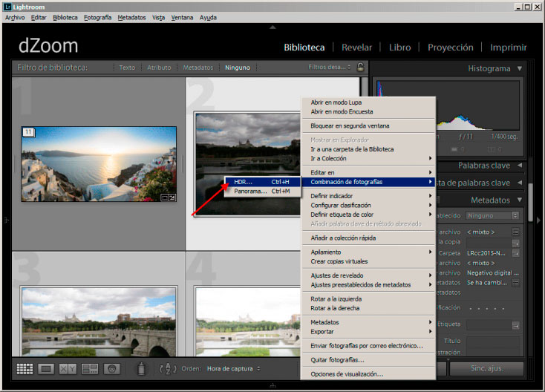Click list icon beside Se ha cambi...
The image size is (545, 392).
coord(516,283)
